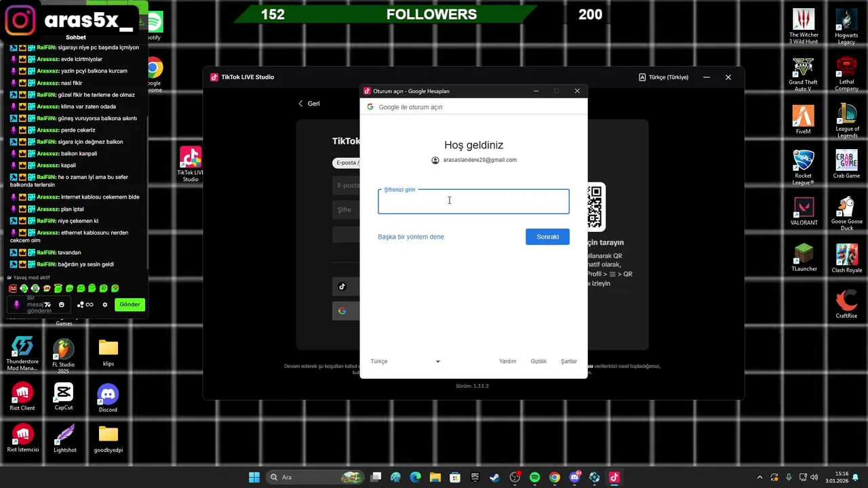
Task: Open the Yardım link in Google dialog
Action: point(508,361)
